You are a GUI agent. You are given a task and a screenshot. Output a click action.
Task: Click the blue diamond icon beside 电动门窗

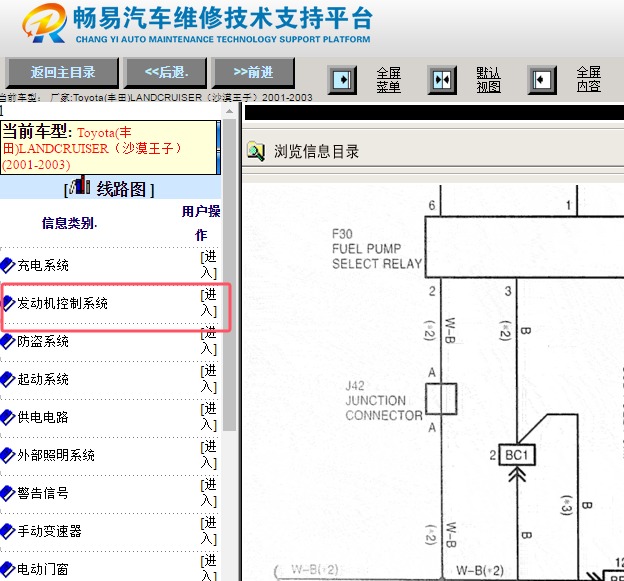[8, 569]
